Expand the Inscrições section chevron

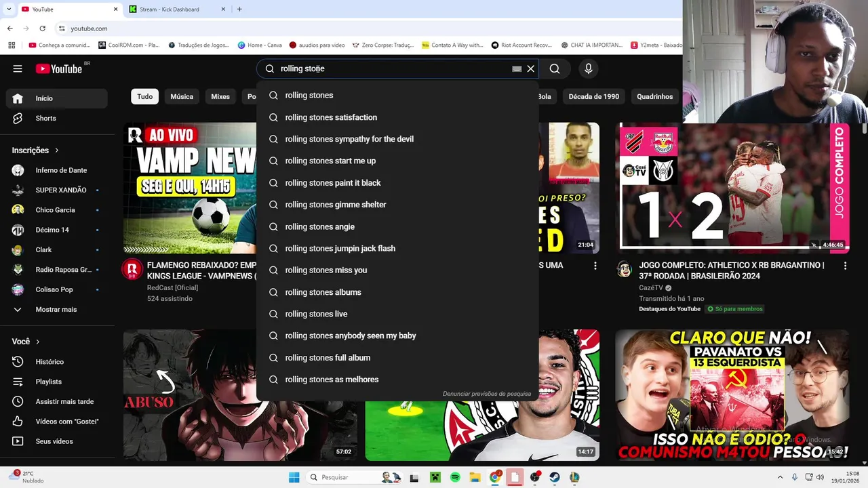[57, 150]
